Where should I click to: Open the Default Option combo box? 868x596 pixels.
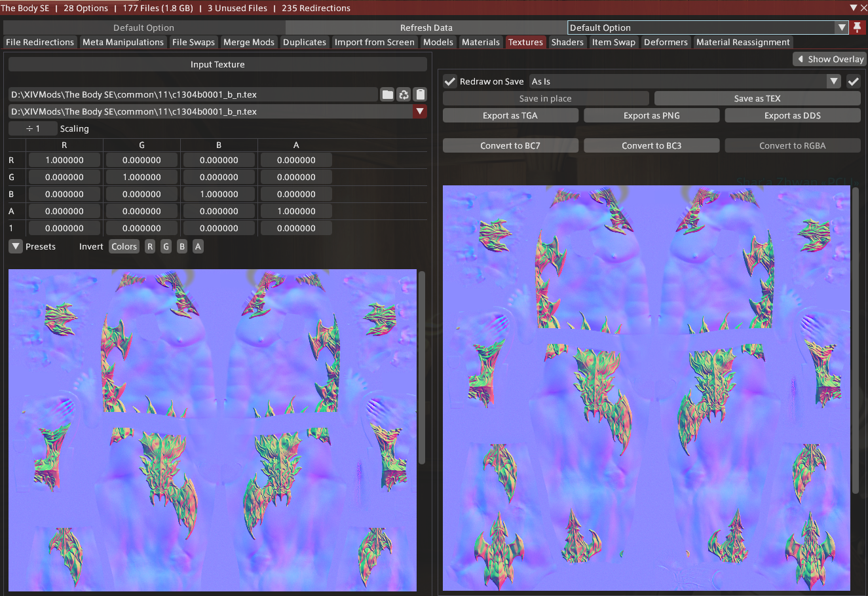[x=708, y=28]
